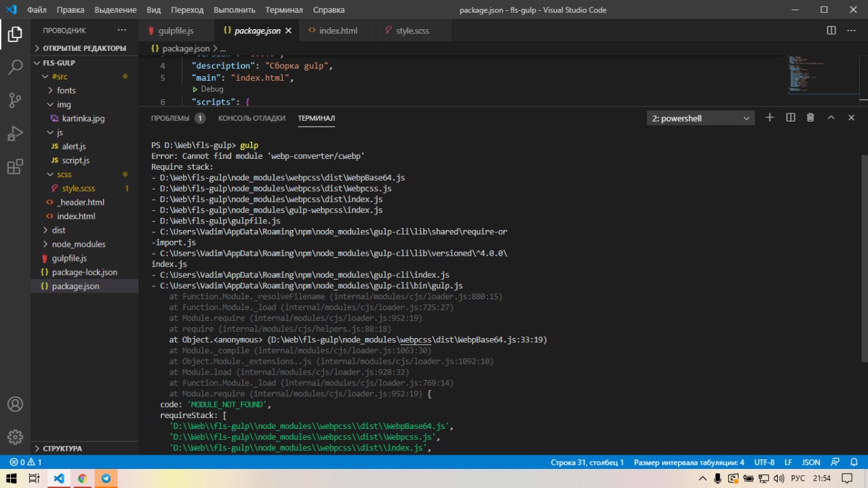Create a new terminal with plus icon
Viewport: 868px width, 488px height.
[770, 117]
